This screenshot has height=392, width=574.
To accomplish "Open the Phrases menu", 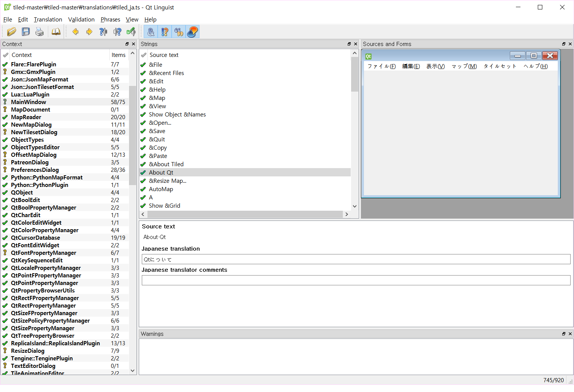I will [x=111, y=20].
